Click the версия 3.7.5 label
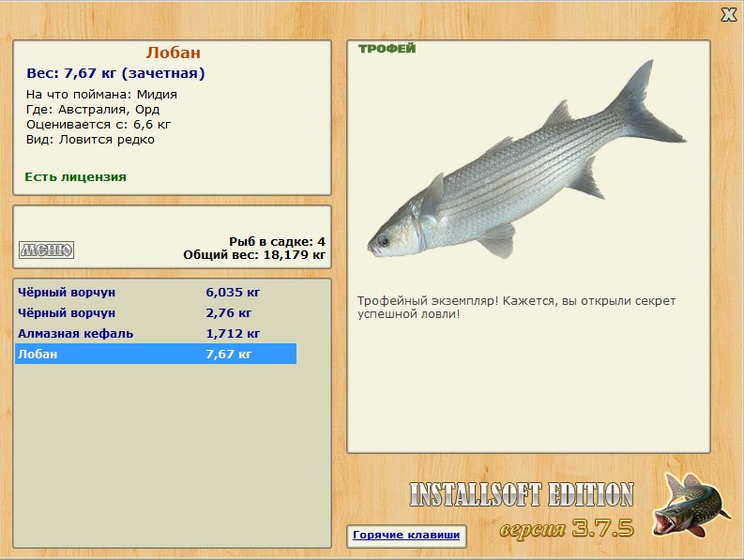744x560 pixels. click(x=567, y=528)
